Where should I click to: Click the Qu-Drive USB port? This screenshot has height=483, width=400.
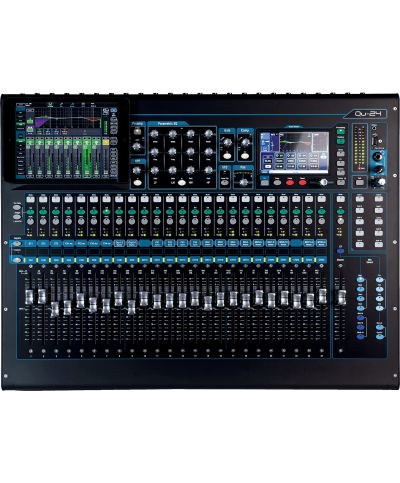coord(375,141)
